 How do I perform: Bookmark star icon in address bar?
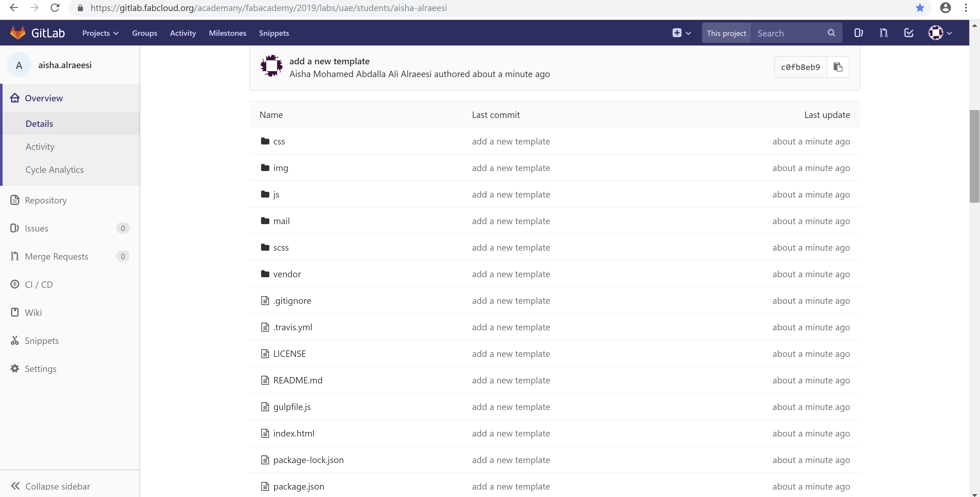pyautogui.click(x=920, y=8)
